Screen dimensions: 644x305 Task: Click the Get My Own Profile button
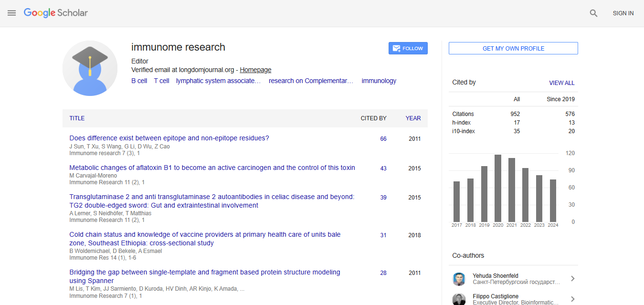pyautogui.click(x=513, y=48)
